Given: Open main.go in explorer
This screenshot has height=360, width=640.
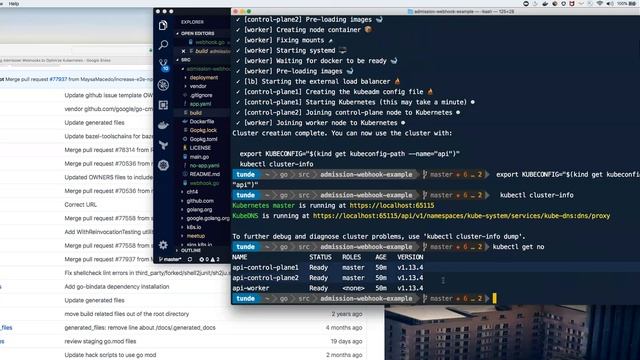Looking at the screenshot, I should [199, 157].
